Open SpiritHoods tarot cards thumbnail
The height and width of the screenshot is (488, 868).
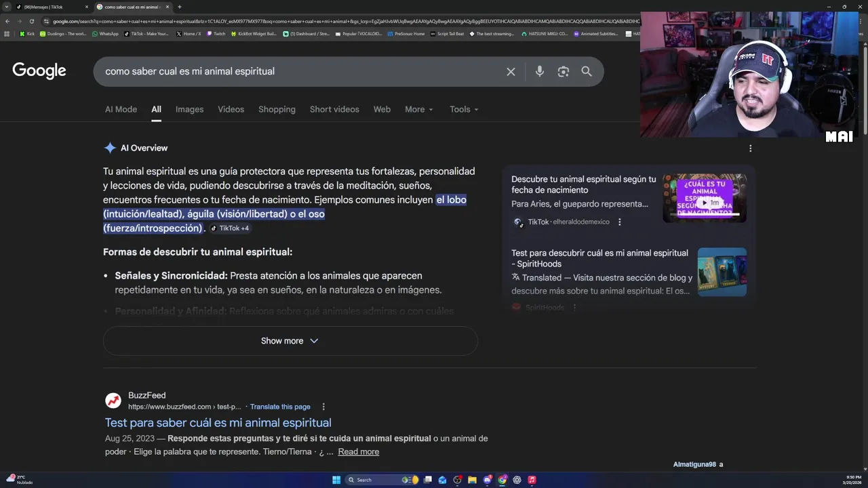click(722, 272)
